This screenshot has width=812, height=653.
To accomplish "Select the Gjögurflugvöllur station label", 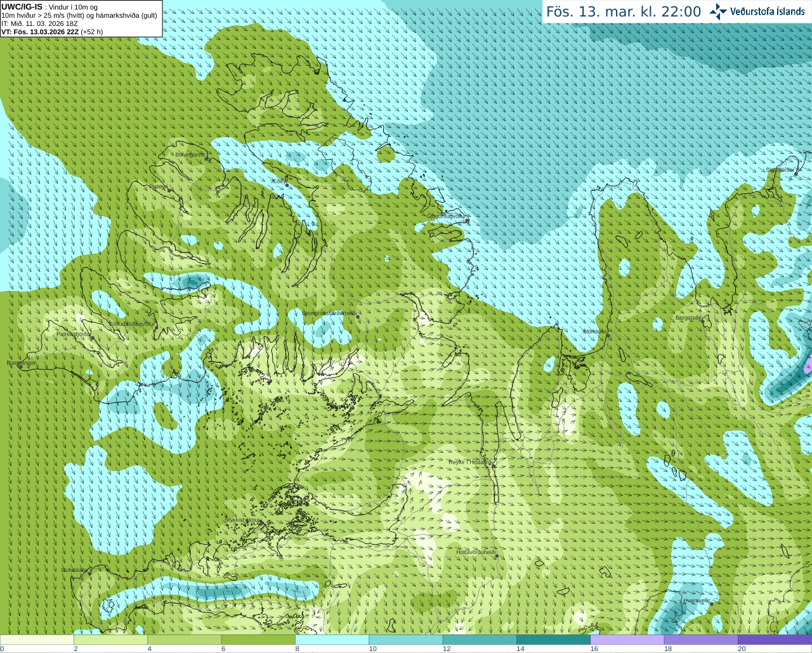I will click(x=447, y=216).
